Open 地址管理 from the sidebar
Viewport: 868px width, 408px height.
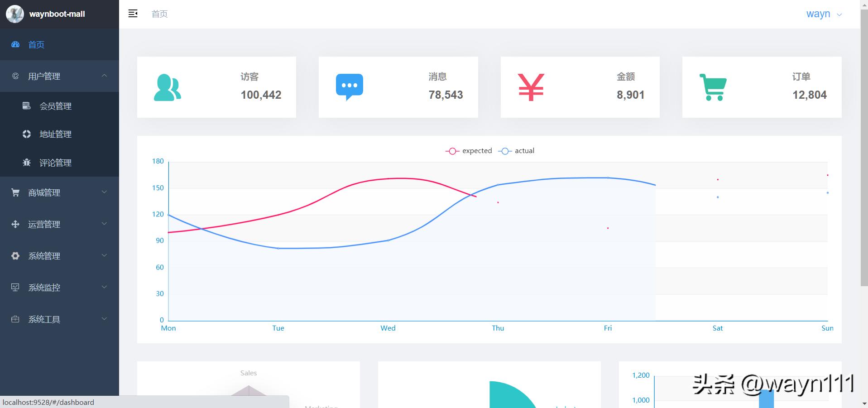click(x=56, y=134)
